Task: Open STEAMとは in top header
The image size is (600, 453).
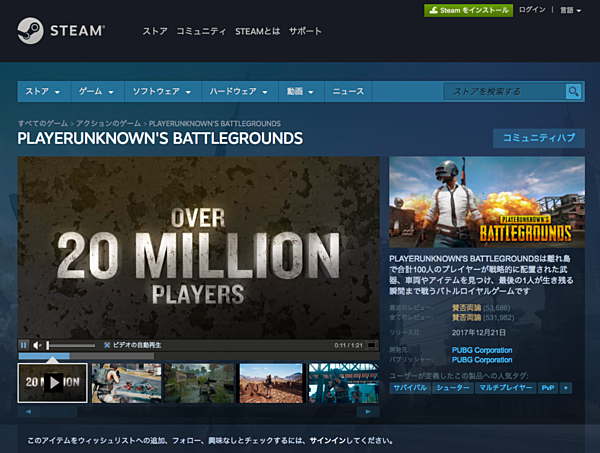Action: 258,31
